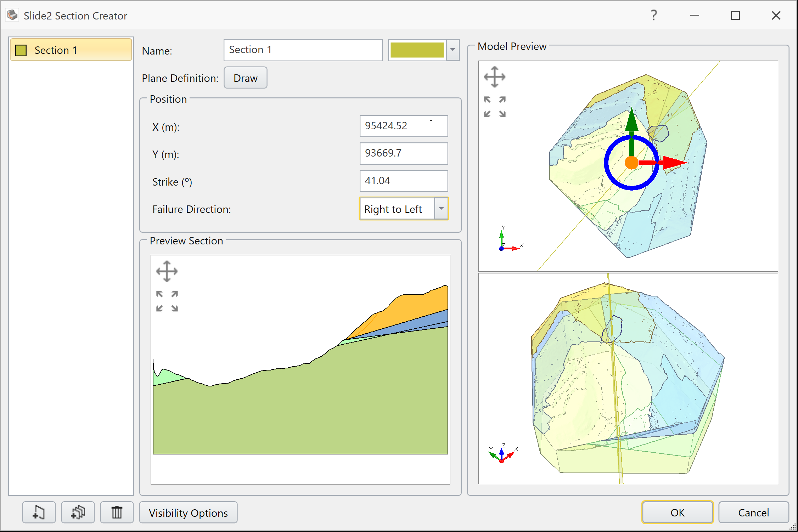The image size is (798, 532).
Task: Minimize the Section Creator window
Action: tap(695, 15)
